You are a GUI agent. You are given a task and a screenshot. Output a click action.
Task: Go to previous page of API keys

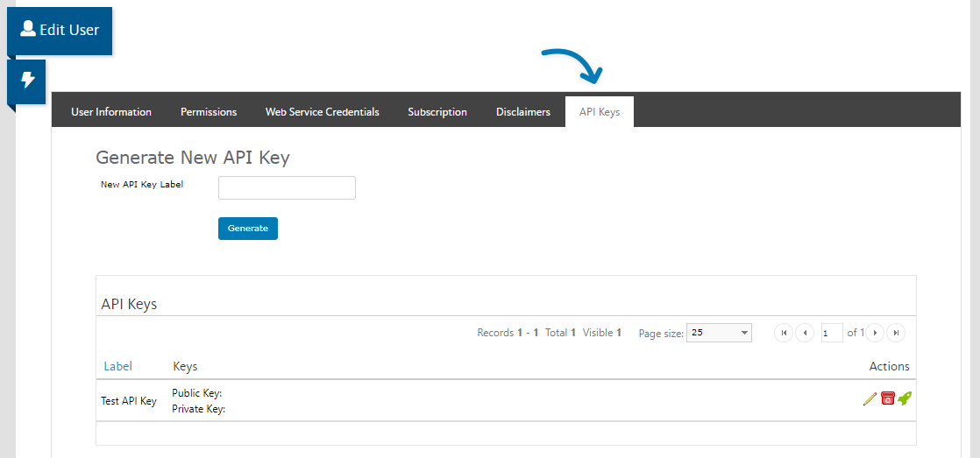[x=805, y=333]
